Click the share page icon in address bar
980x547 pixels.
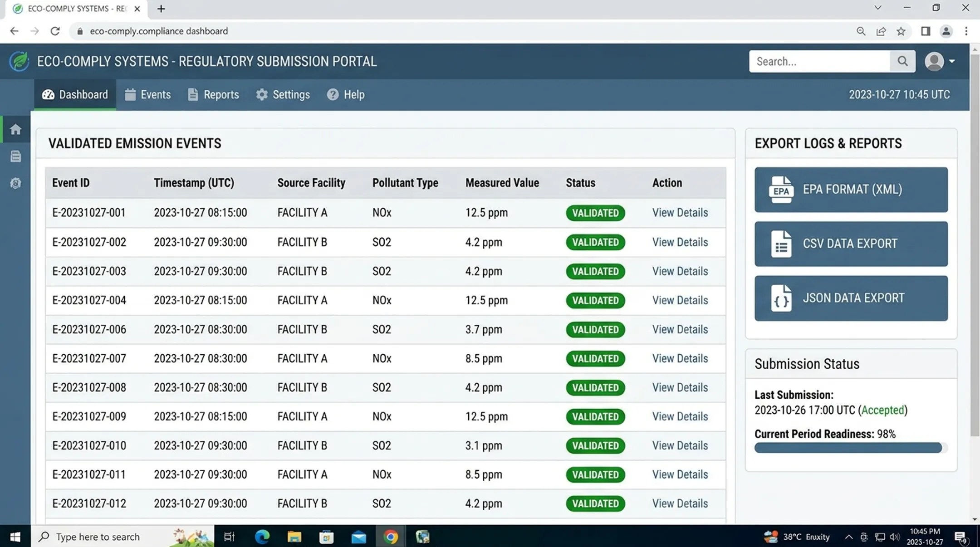[x=881, y=31]
